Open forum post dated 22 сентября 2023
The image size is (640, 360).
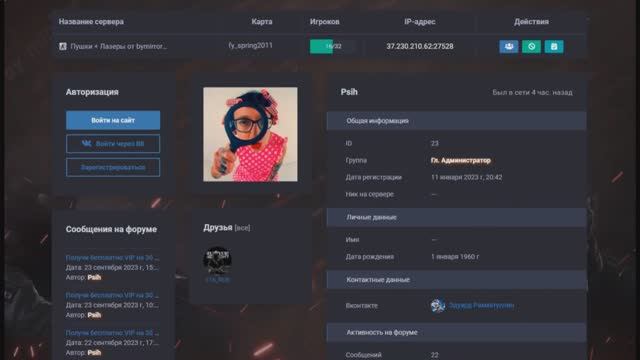tap(112, 333)
